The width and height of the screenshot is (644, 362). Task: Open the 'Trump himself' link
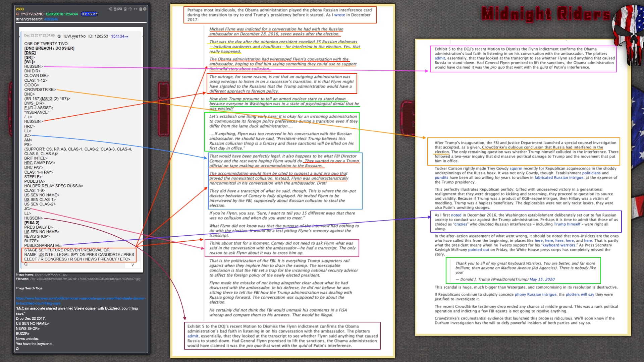567,224
